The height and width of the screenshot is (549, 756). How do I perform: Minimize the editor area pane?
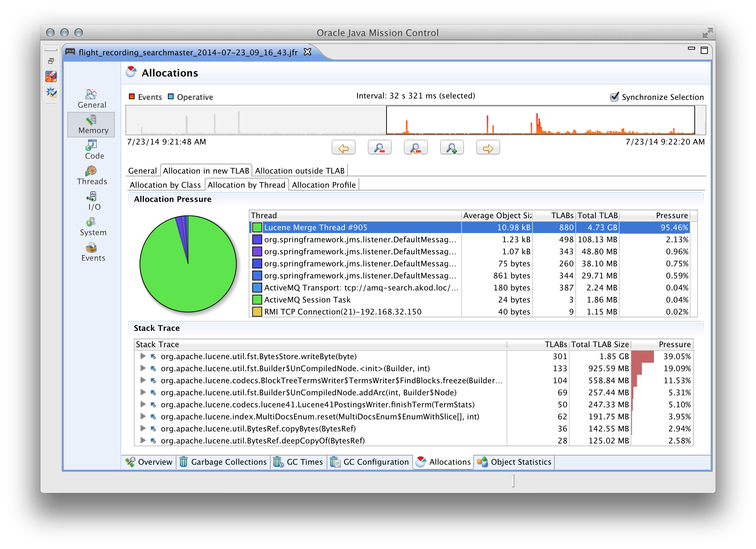coord(691,49)
